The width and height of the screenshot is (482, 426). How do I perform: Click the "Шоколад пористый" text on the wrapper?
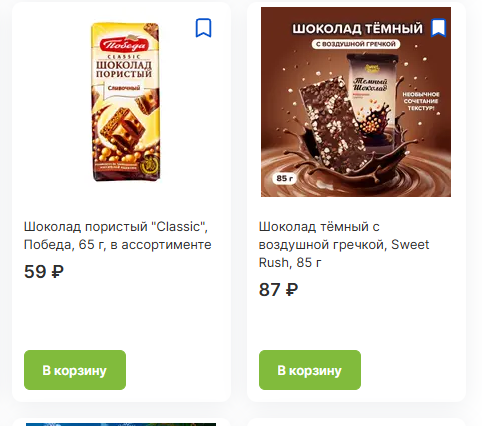[124, 69]
